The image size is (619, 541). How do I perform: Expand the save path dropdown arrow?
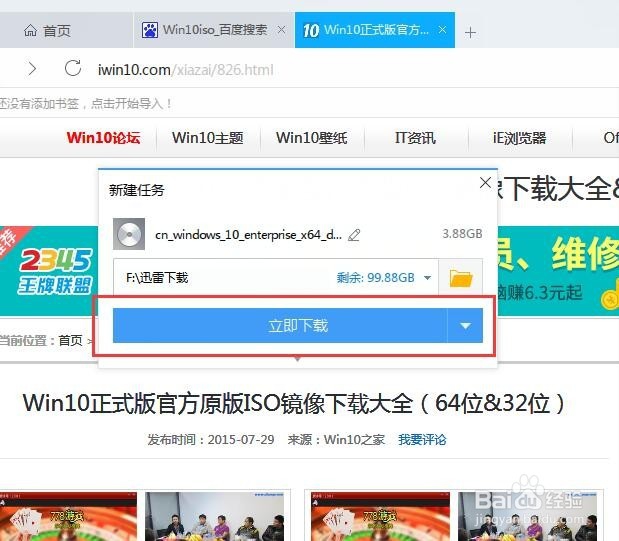[428, 278]
